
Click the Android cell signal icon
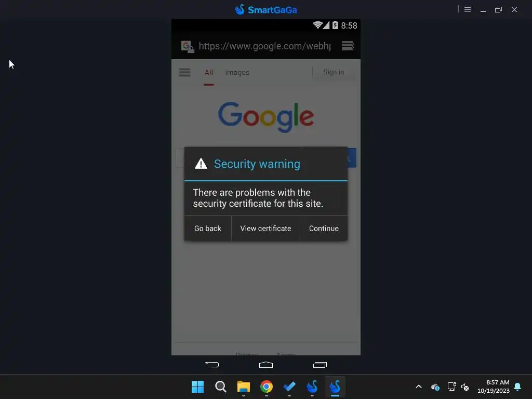click(326, 25)
